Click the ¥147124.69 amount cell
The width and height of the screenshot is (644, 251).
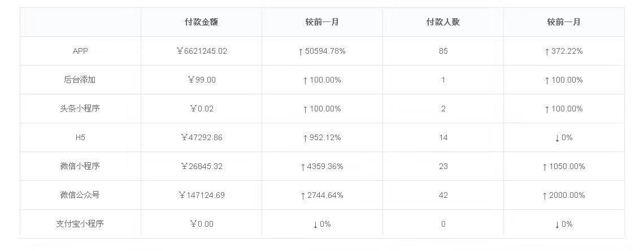point(201,195)
